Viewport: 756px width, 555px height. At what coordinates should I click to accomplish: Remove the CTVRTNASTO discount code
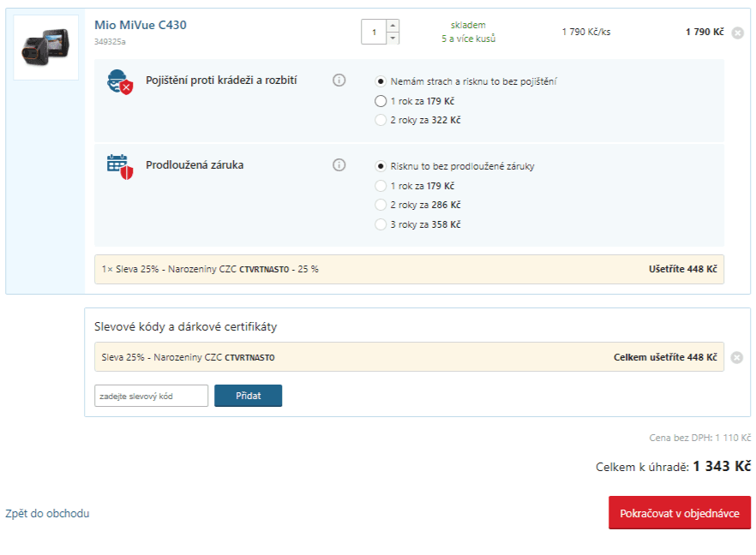tap(737, 357)
